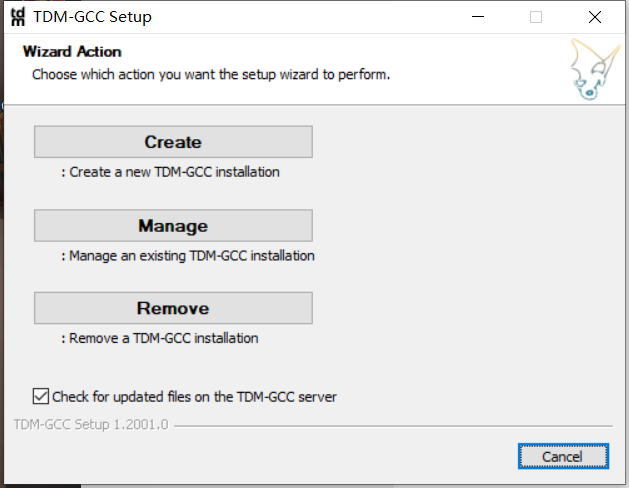
Task: Click the TDM-GCC mascot logo in header
Action: pos(595,69)
